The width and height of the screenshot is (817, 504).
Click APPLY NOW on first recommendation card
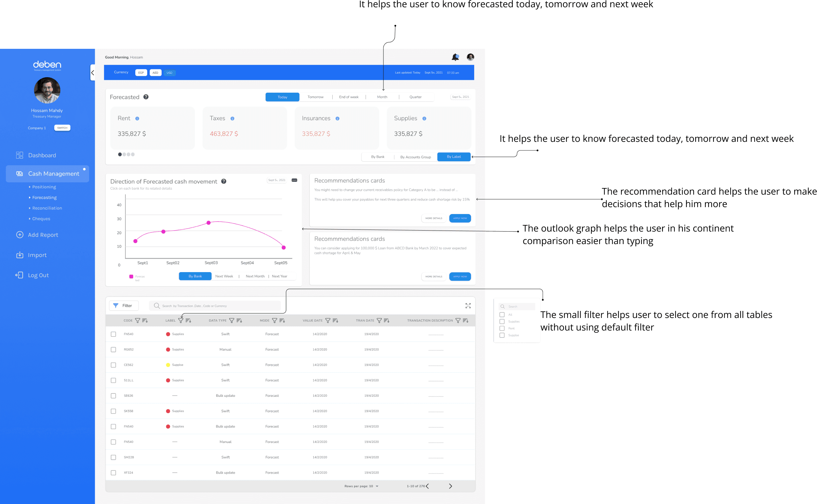click(x=460, y=218)
